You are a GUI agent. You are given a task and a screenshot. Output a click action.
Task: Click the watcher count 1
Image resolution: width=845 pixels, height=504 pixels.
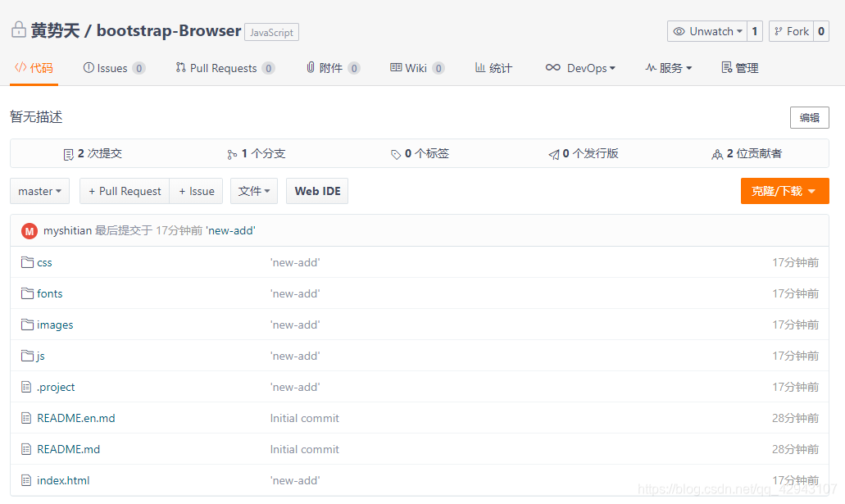[x=755, y=31]
